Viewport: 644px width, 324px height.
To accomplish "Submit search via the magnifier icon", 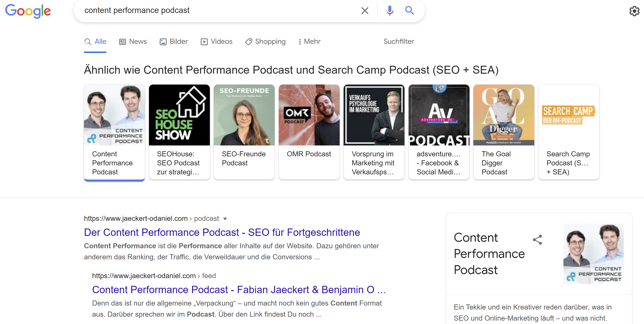I will pos(410,11).
